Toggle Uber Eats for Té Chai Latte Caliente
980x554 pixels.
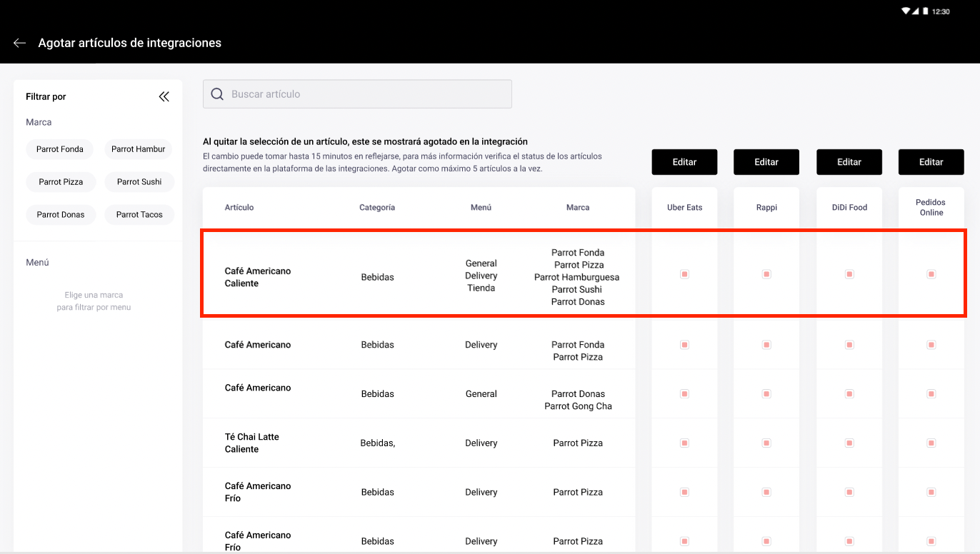tap(684, 443)
